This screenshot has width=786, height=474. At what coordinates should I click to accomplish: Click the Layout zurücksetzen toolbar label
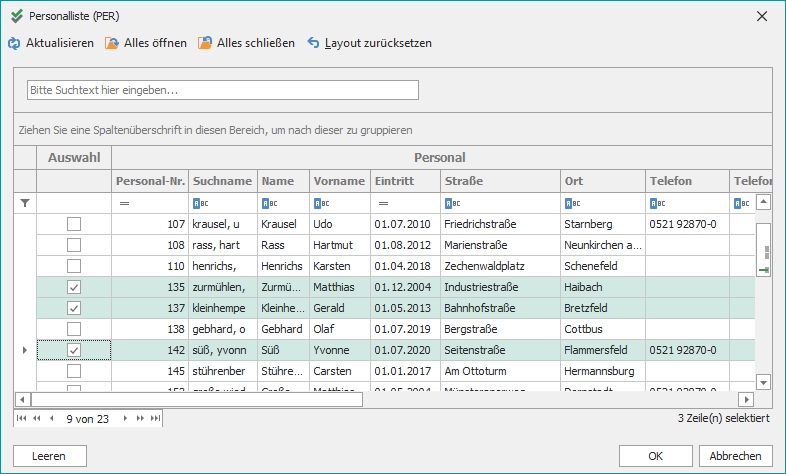pyautogui.click(x=378, y=43)
